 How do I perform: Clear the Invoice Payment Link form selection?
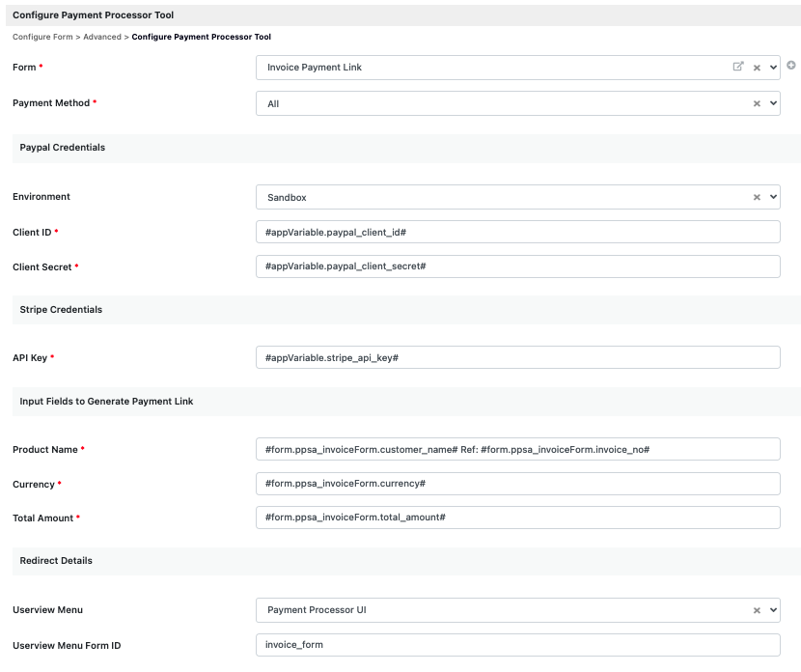click(757, 68)
